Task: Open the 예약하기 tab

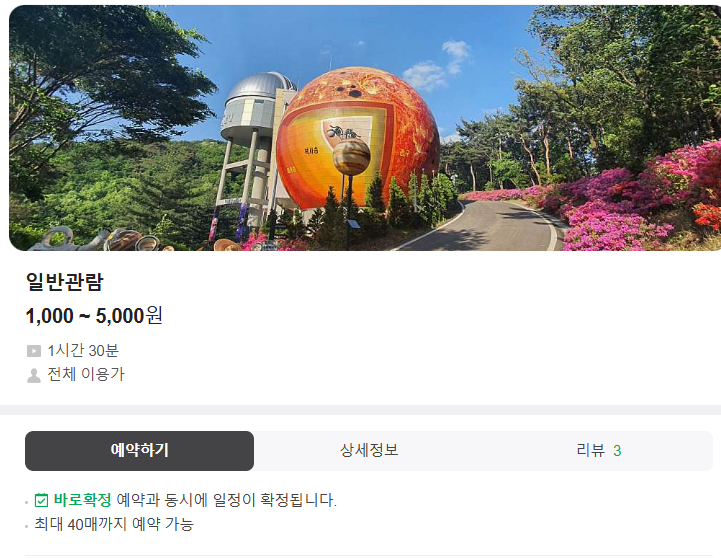Action: [x=139, y=450]
